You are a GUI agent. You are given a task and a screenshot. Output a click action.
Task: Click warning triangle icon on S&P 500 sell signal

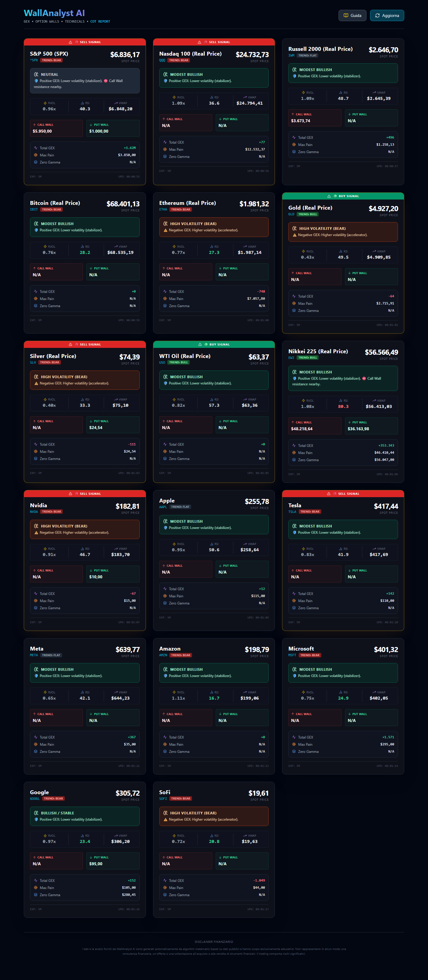pyautogui.click(x=70, y=42)
